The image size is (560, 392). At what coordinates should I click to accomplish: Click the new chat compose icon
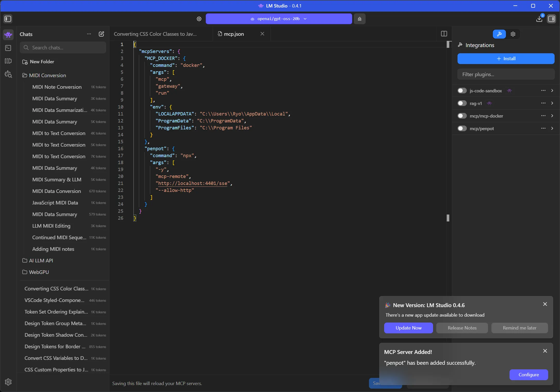pos(101,34)
